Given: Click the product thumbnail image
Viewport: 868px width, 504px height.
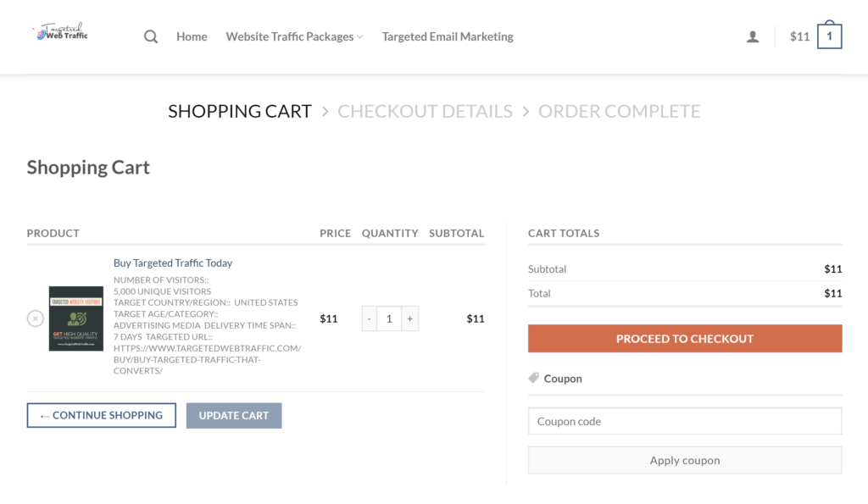Looking at the screenshot, I should (75, 318).
